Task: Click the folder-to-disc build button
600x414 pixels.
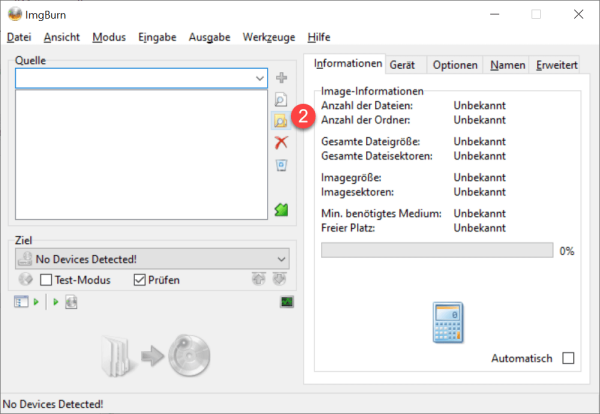Action: (x=156, y=356)
